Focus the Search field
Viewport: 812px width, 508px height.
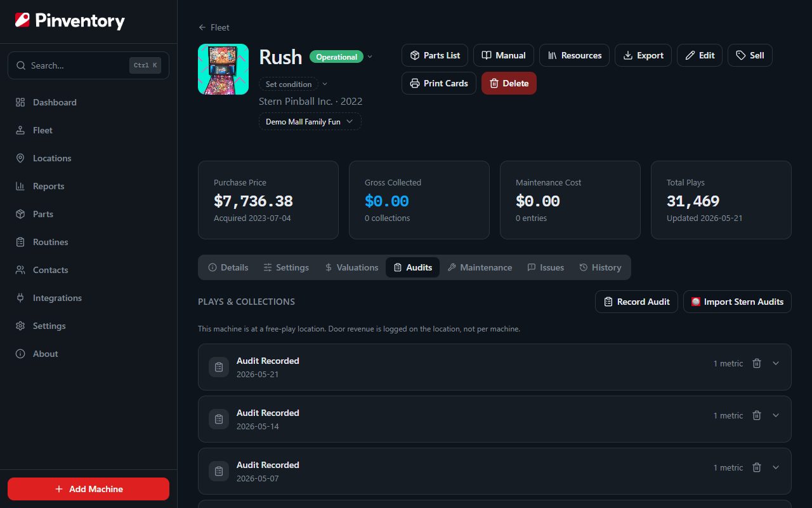88,65
